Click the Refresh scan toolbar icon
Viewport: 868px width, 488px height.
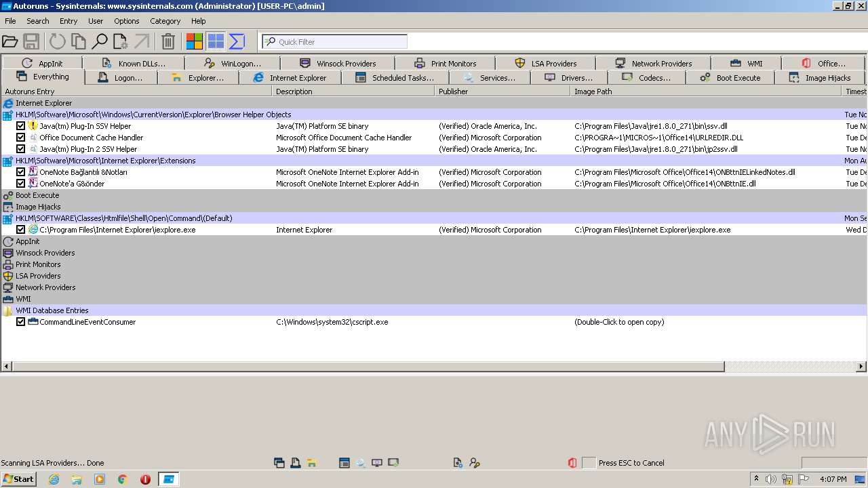point(57,42)
